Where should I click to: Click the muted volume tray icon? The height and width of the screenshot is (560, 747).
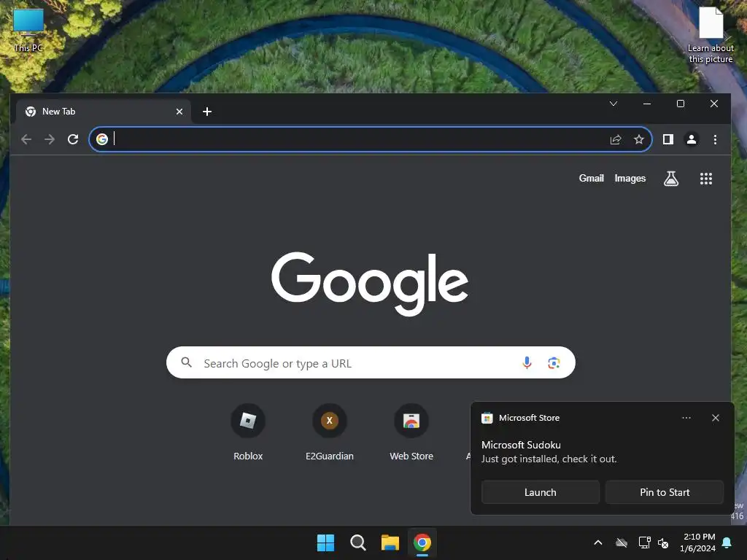[x=663, y=542]
